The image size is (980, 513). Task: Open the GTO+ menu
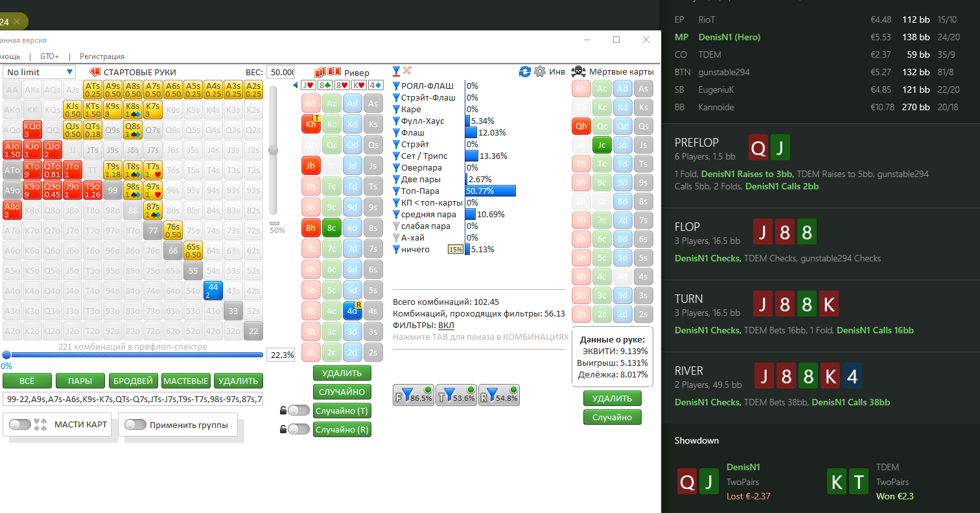[49, 56]
